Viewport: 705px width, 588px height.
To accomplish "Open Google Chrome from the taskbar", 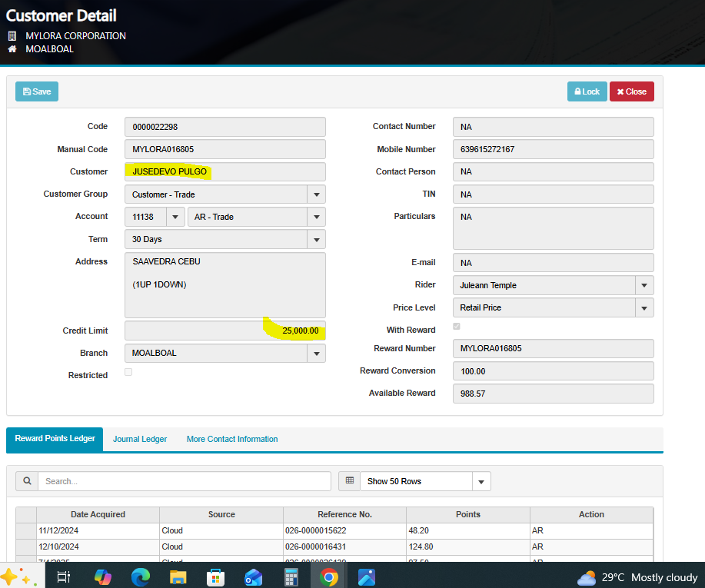I will coord(329,576).
